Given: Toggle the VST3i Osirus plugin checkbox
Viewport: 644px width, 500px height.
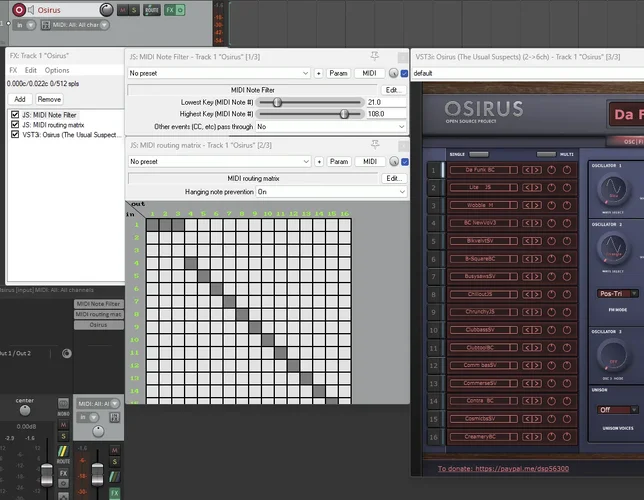Looking at the screenshot, I should [x=14, y=133].
